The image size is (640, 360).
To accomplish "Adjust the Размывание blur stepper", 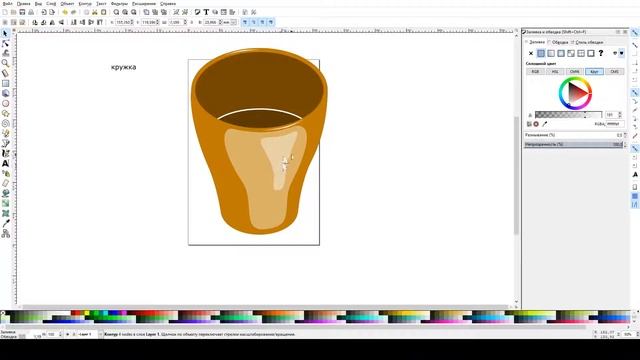I will (625, 135).
